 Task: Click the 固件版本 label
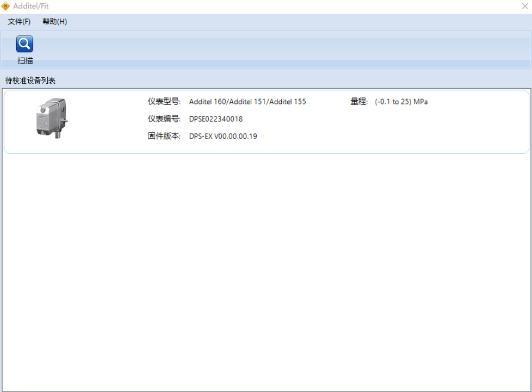point(164,136)
